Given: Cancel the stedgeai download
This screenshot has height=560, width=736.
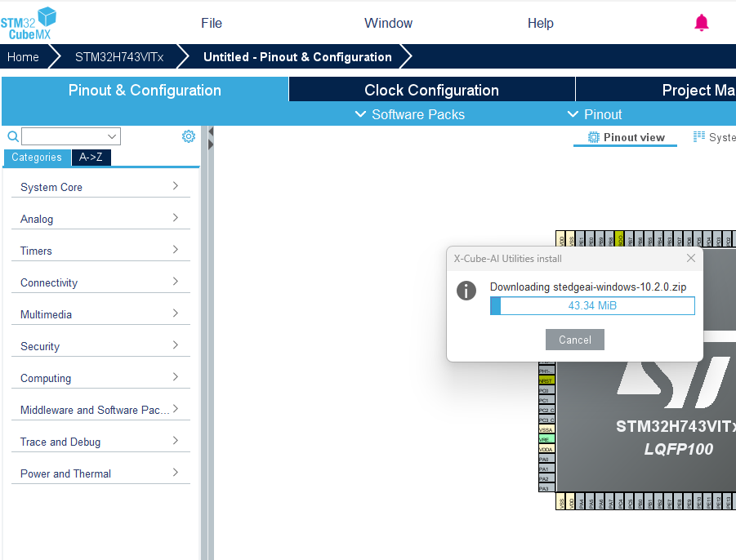Looking at the screenshot, I should click(574, 340).
